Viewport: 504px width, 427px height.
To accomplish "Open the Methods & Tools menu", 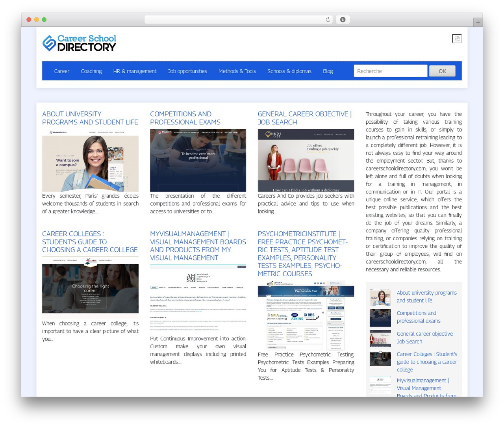I will pos(237,71).
